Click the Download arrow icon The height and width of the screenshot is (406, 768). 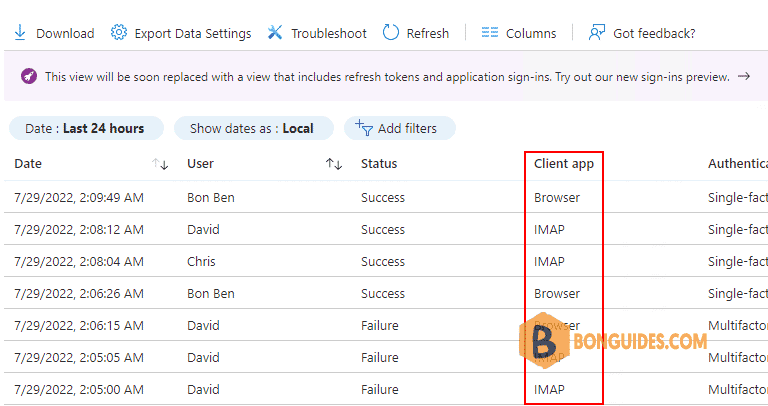coord(20,33)
